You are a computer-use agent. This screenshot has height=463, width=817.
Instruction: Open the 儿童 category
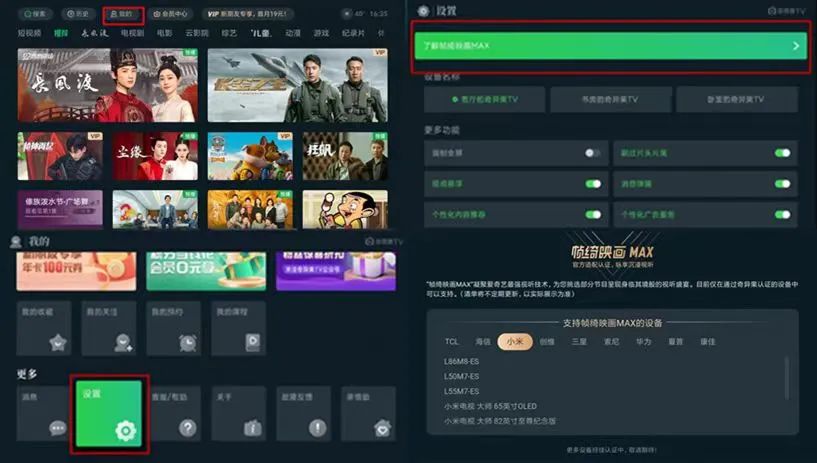click(261, 33)
